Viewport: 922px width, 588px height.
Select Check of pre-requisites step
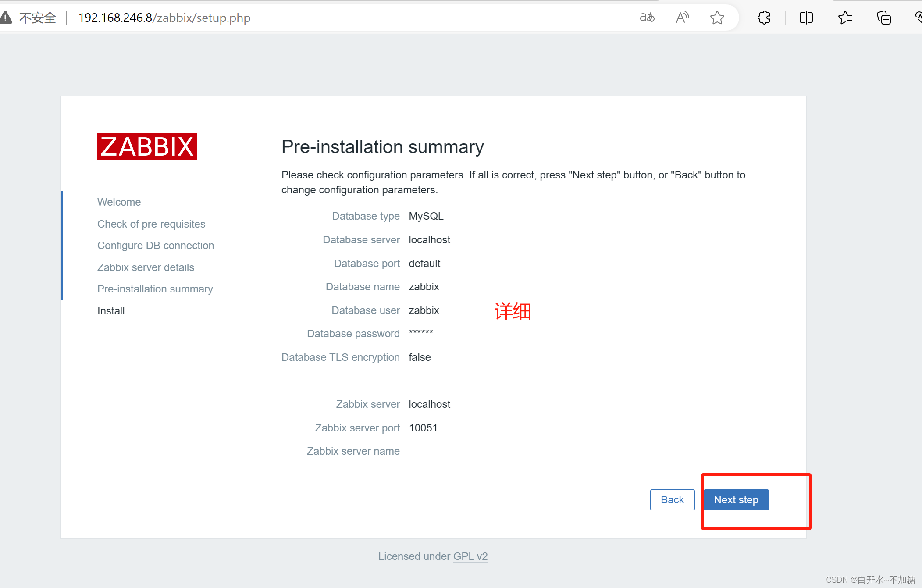pyautogui.click(x=151, y=224)
